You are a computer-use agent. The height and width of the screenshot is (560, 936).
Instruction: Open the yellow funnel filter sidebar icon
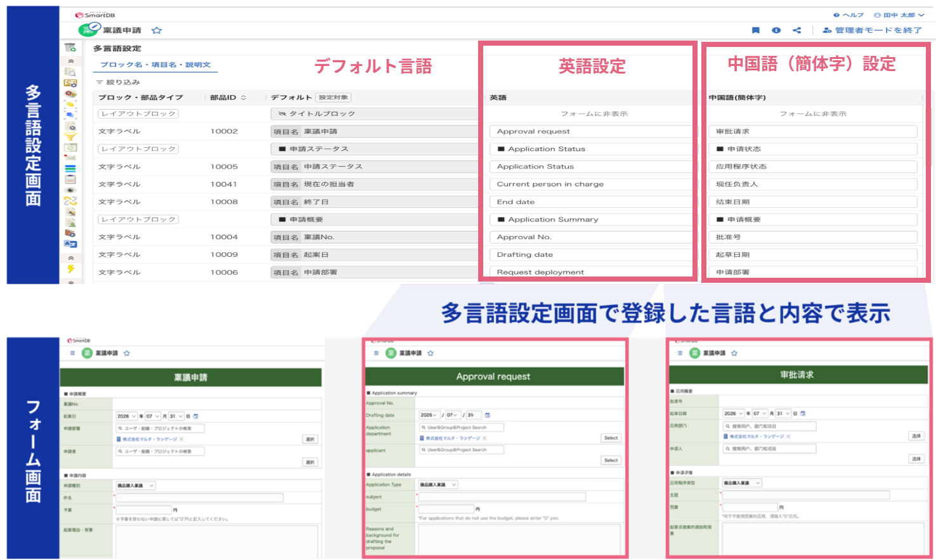click(70, 136)
